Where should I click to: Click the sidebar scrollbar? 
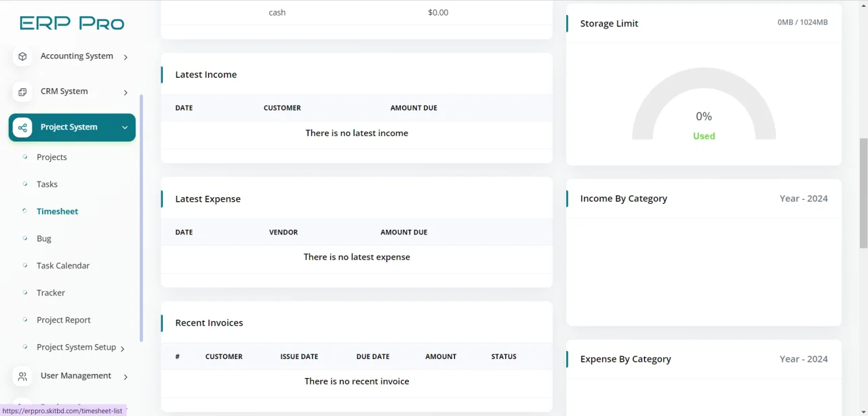tap(141, 218)
